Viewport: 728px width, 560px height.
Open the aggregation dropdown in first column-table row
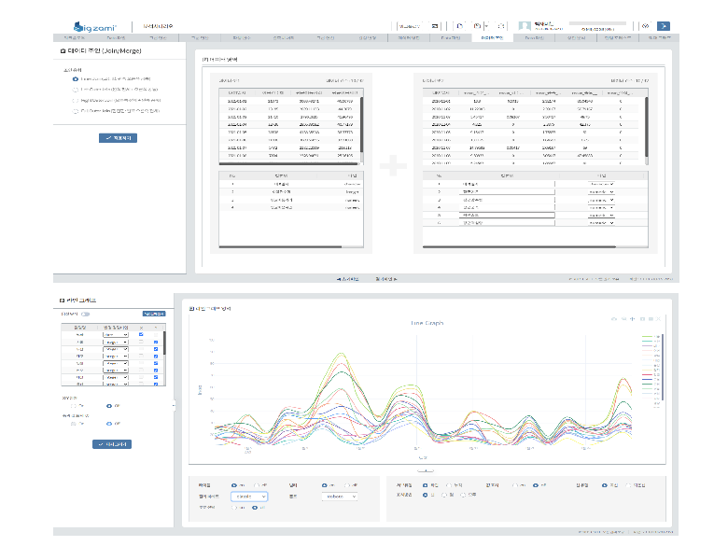tap(116, 334)
